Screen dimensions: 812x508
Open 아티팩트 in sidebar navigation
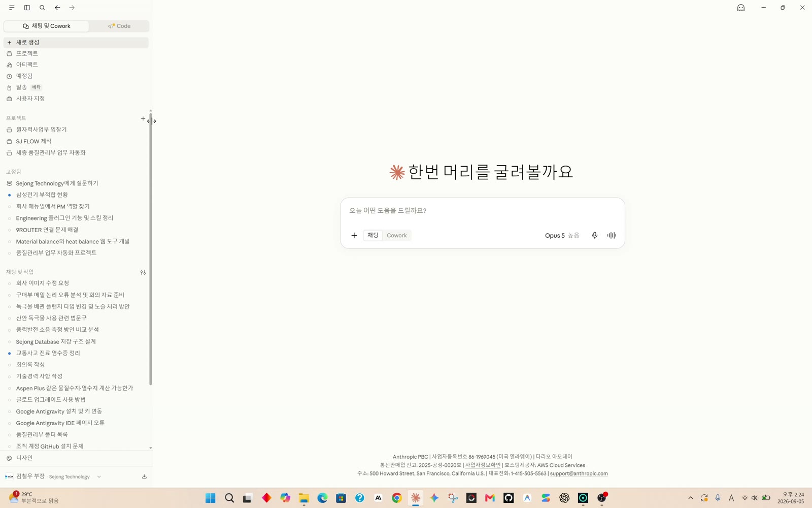[76, 65]
